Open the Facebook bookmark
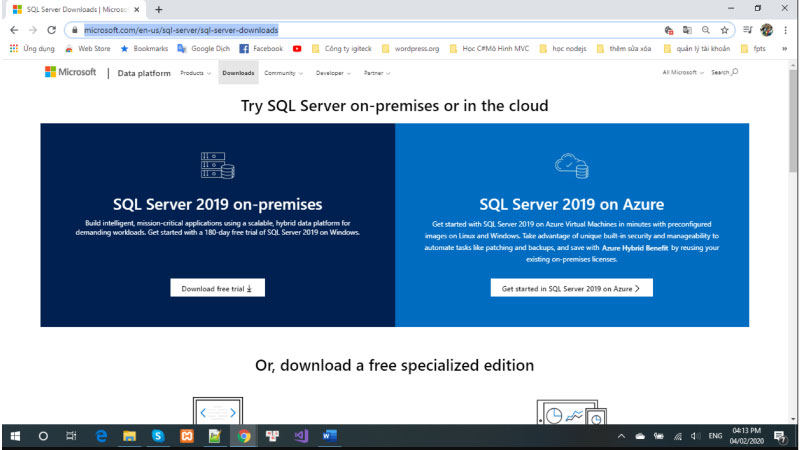Viewport: 800px width, 450px height. [261, 48]
